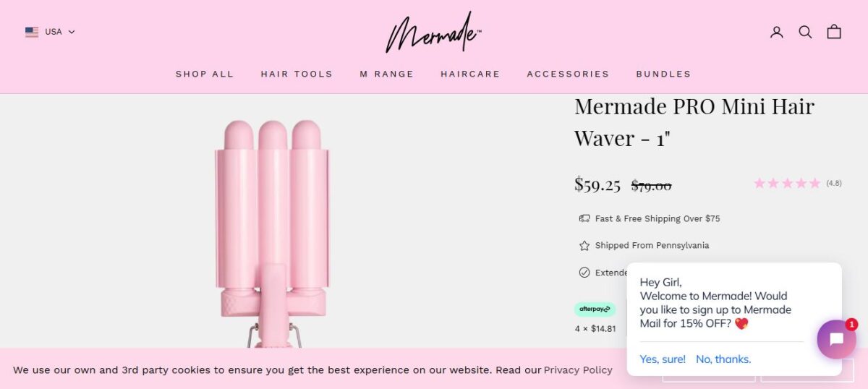Click the star rating reviews

pos(797,184)
